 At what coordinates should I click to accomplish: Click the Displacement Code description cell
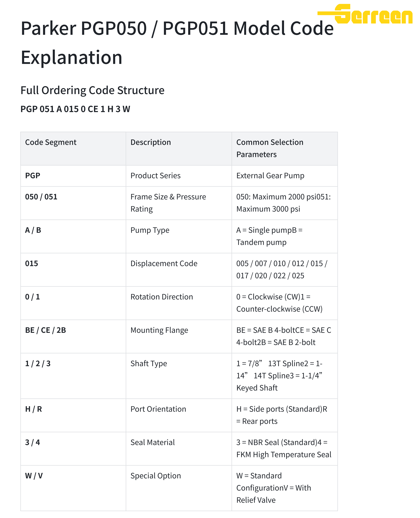(x=164, y=263)
